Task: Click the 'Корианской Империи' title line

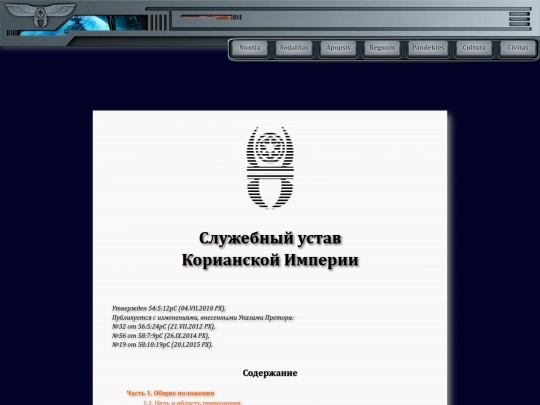Action: [270, 260]
